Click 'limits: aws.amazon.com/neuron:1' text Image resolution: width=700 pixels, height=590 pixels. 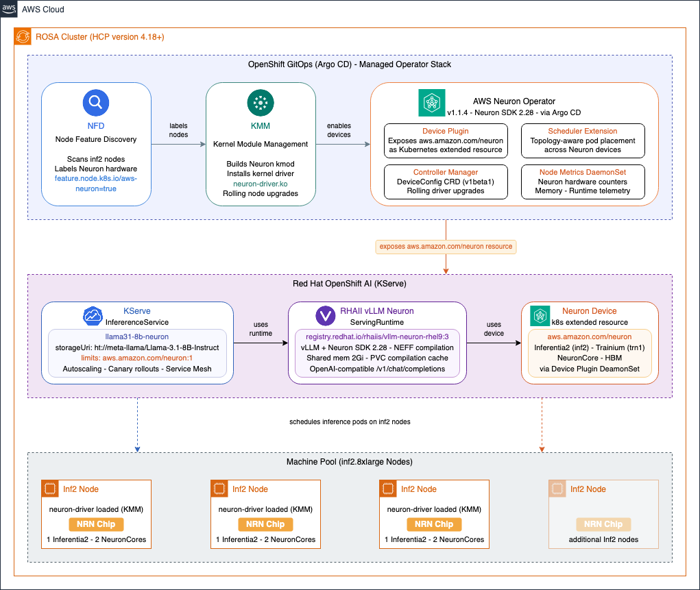(x=136, y=358)
